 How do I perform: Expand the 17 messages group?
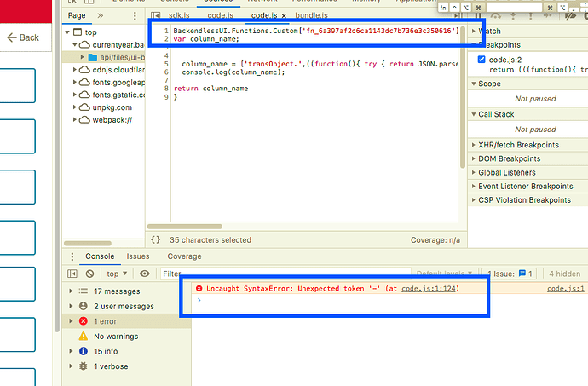tap(71, 291)
